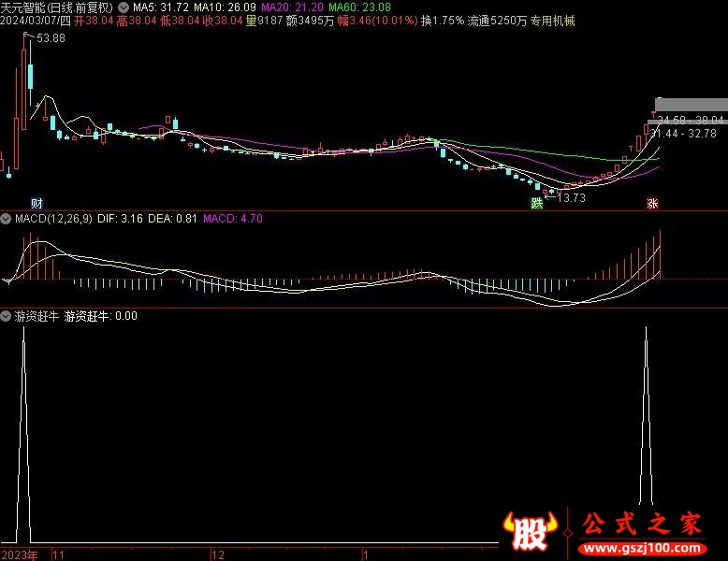
Task: Click the 2023年 label on time axis
Action: pos(20,554)
